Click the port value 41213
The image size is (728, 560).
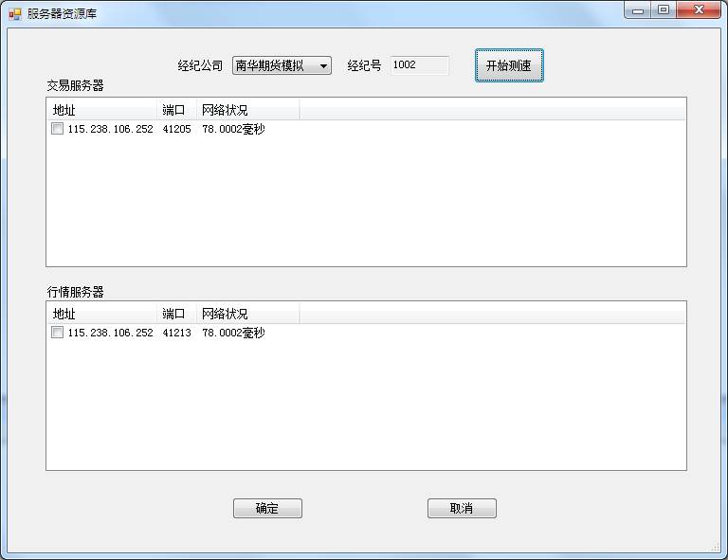[x=177, y=333]
